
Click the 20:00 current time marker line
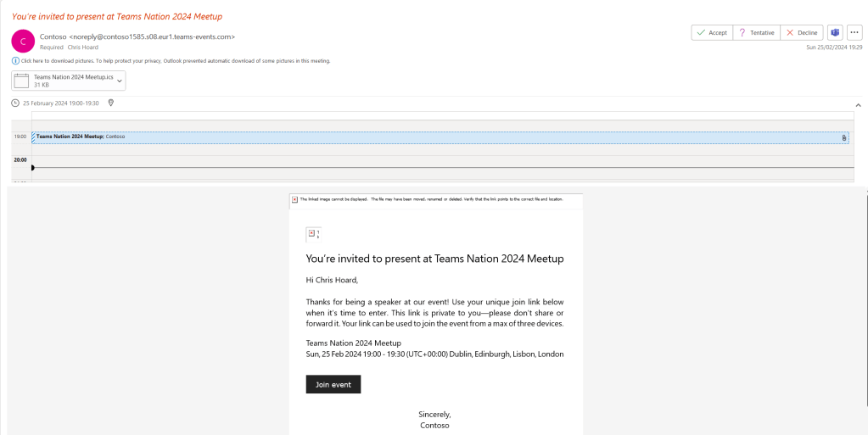(424, 168)
